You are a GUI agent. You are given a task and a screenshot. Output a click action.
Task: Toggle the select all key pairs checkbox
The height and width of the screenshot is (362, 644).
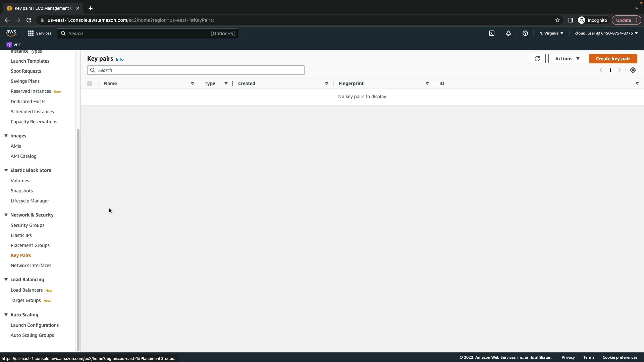[x=90, y=83]
